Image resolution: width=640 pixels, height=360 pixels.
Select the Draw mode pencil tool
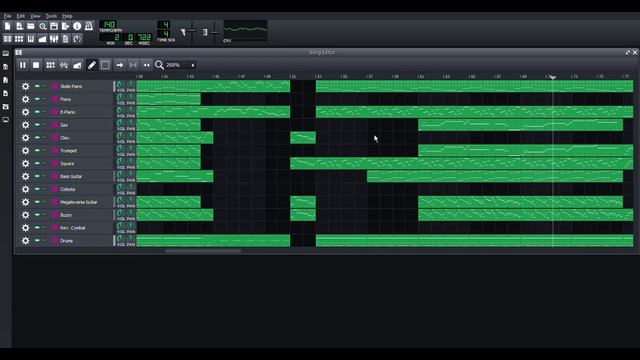tap(92, 65)
